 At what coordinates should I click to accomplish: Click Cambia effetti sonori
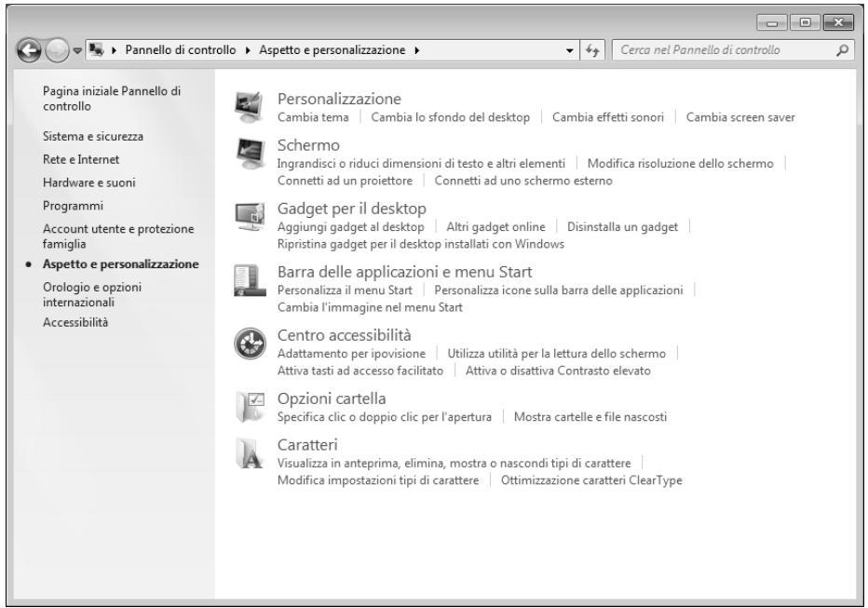pos(608,117)
